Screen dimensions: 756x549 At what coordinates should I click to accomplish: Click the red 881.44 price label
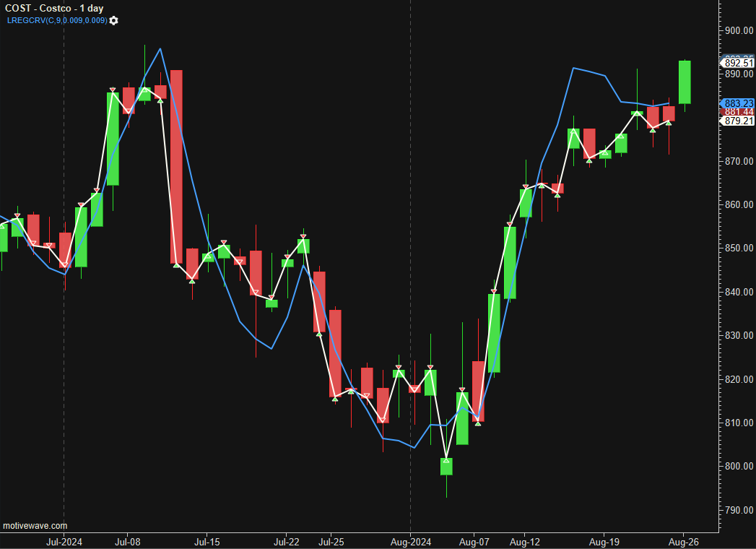739,112
